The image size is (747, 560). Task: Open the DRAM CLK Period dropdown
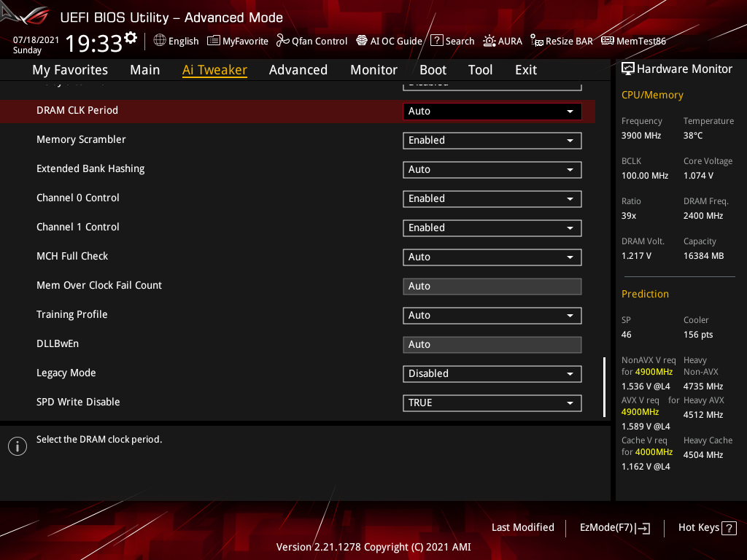pos(492,111)
